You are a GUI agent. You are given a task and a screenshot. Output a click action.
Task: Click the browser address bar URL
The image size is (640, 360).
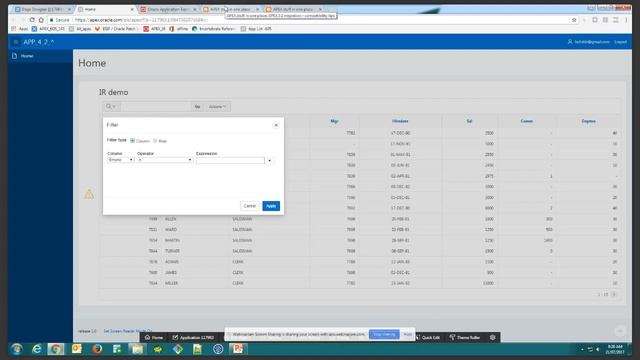(x=141, y=20)
